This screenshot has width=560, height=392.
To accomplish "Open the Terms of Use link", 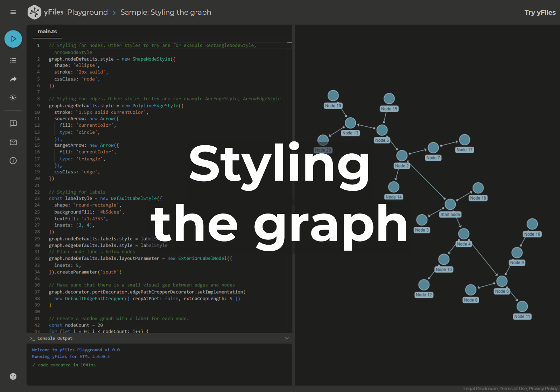I will (x=513, y=388).
